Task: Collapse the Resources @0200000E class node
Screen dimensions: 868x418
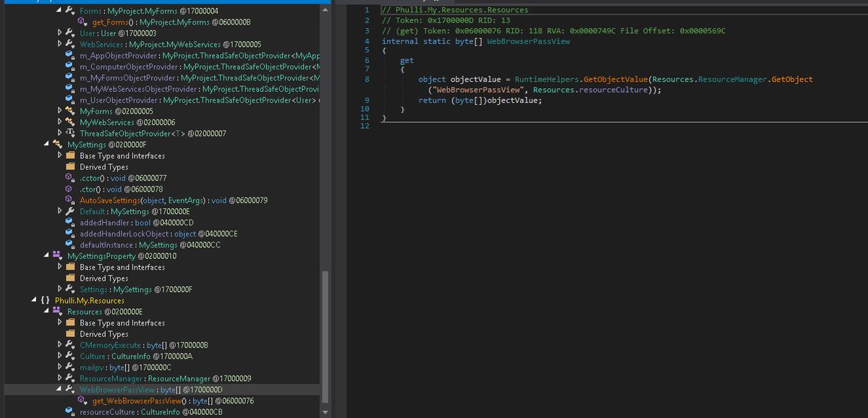Action: click(x=47, y=312)
